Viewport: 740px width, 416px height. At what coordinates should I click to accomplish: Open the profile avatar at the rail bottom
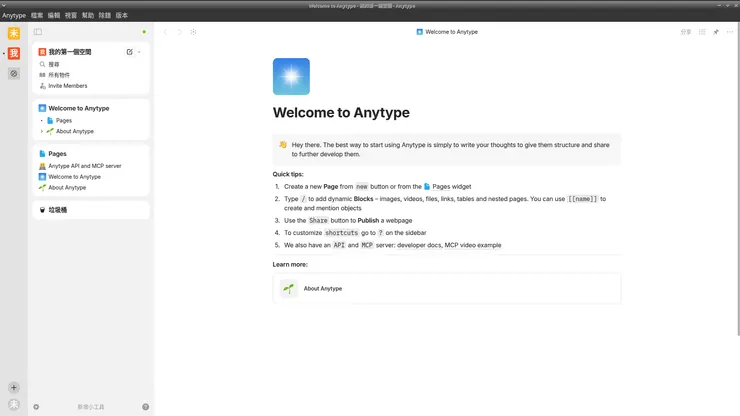pos(14,405)
